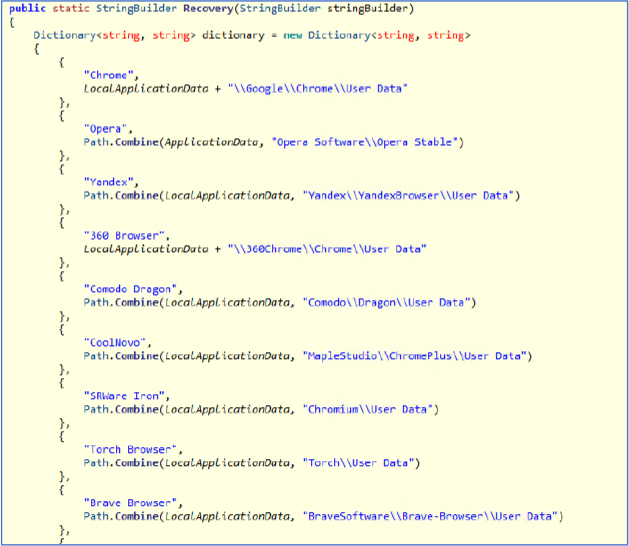Viewport: 629px width, 546px height.
Task: Click the "Comodo\\Dragon\\User Data" string
Action: 386,302
